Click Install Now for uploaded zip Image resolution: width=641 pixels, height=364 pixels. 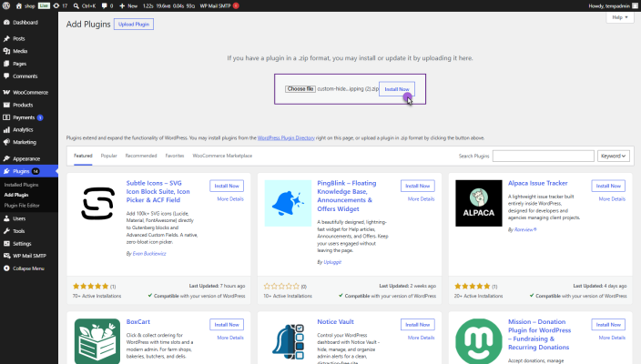pyautogui.click(x=397, y=89)
